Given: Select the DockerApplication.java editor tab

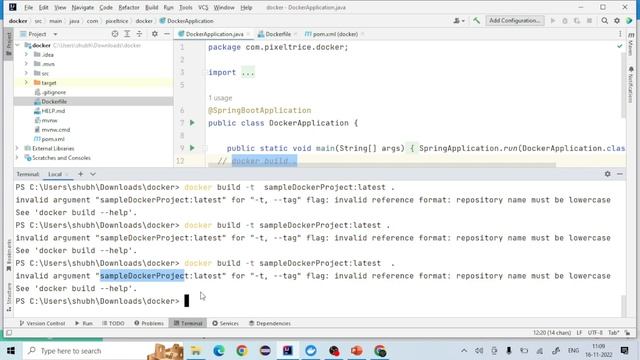Looking at the screenshot, I should [x=214, y=34].
